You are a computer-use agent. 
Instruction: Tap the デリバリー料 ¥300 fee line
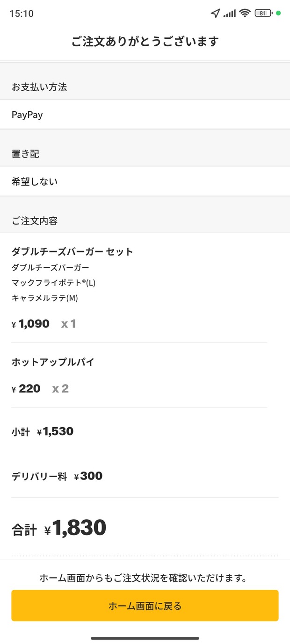click(57, 476)
